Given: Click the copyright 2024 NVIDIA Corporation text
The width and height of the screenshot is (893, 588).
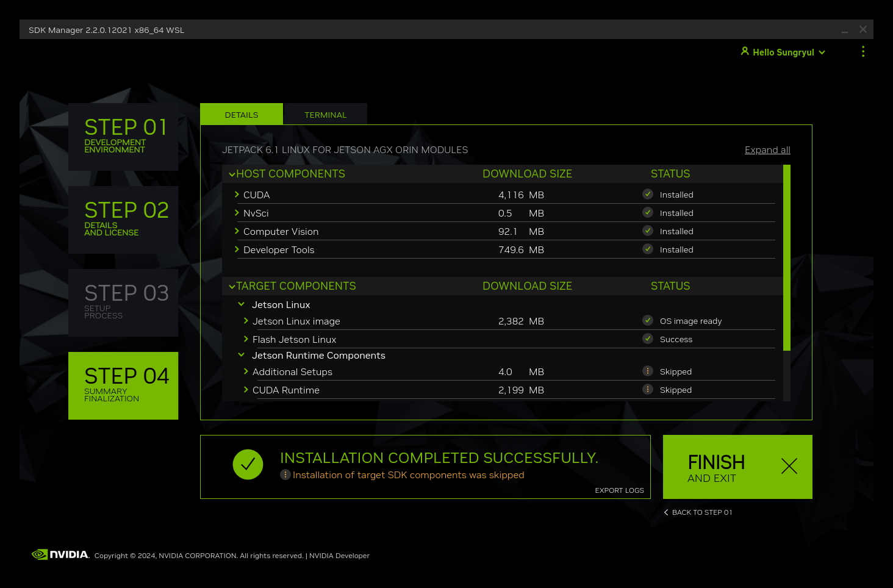Looking at the screenshot, I should [x=199, y=556].
